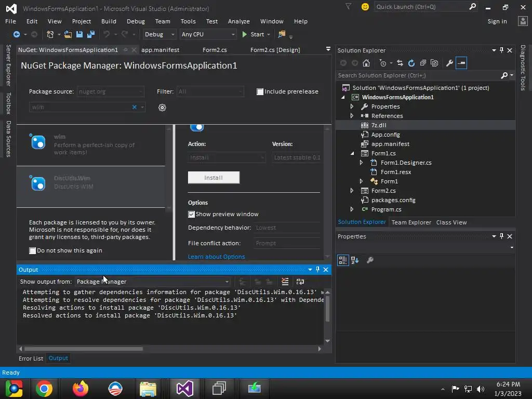Collapse the Form1.cs node
The image size is (532, 399).
point(352,153)
